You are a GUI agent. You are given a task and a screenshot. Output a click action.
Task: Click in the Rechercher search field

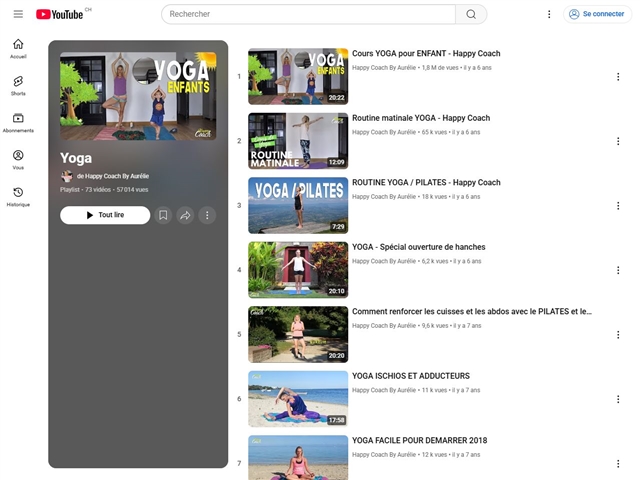point(310,14)
